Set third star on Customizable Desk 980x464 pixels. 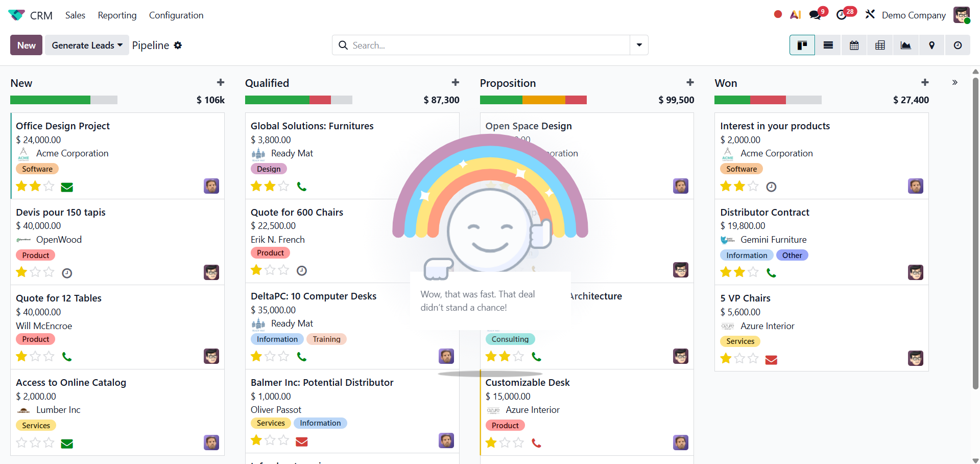(518, 442)
